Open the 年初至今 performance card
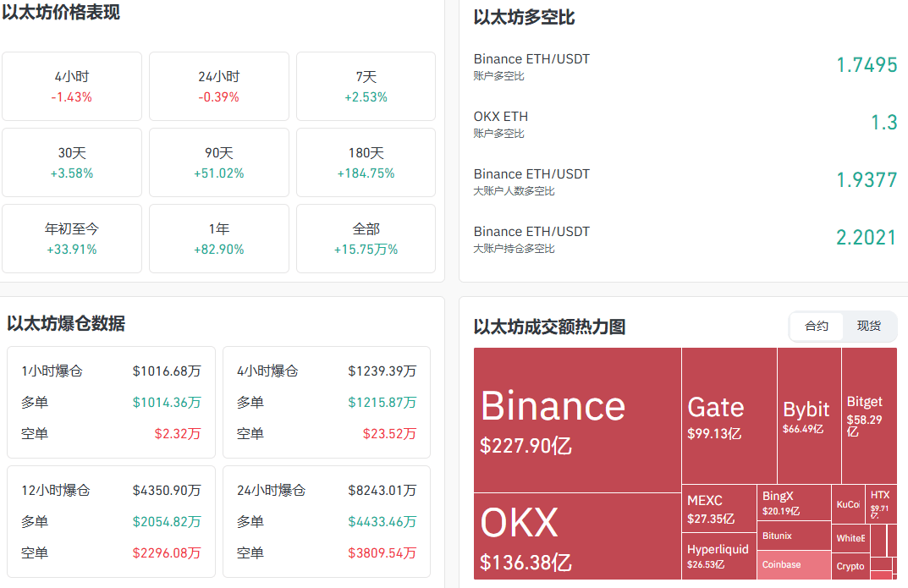The image size is (908, 588). tap(72, 239)
